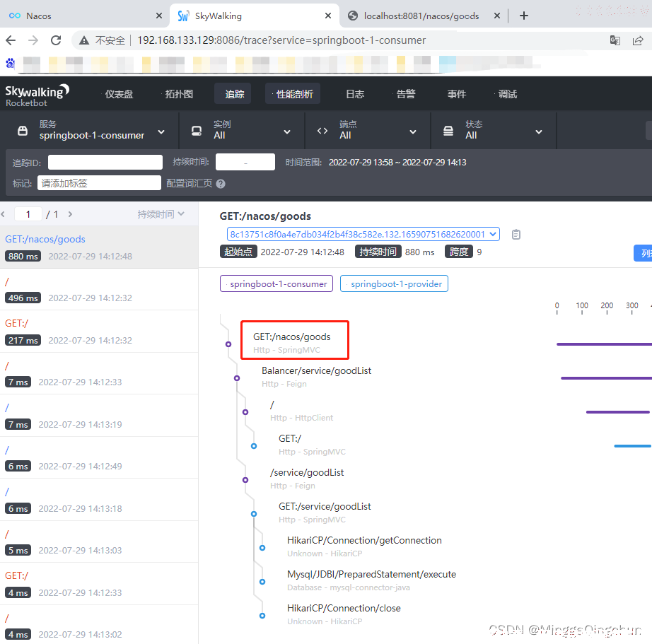Go to the 日志 logs page

point(355,94)
